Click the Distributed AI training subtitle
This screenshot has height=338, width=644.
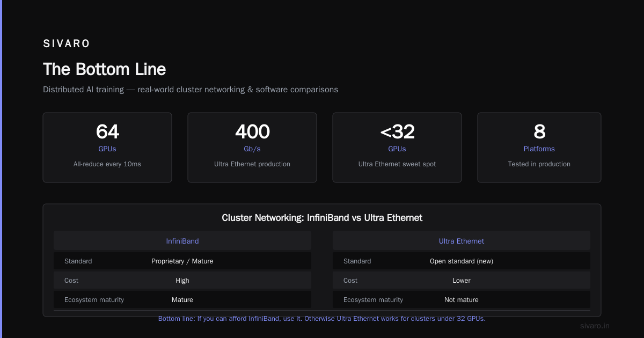pyautogui.click(x=191, y=90)
